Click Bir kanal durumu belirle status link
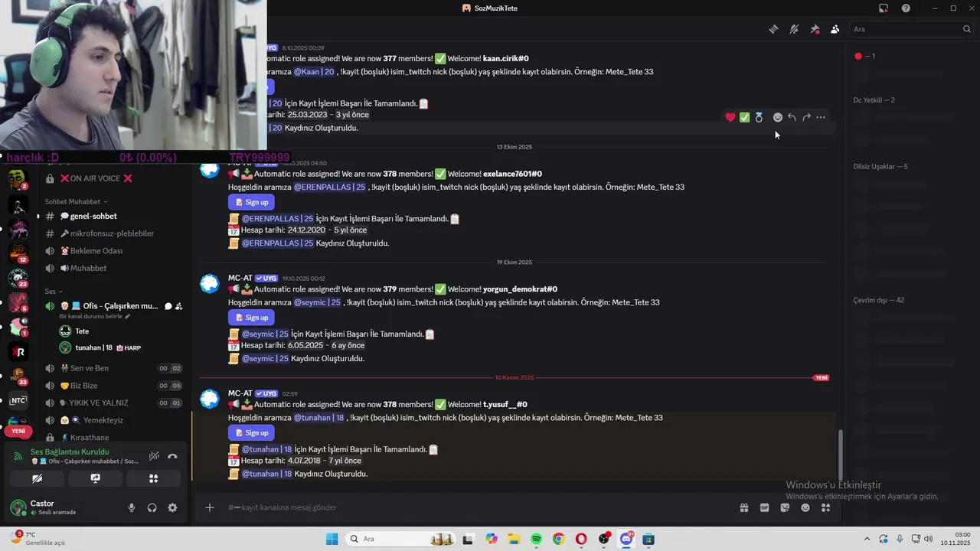 pos(95,316)
